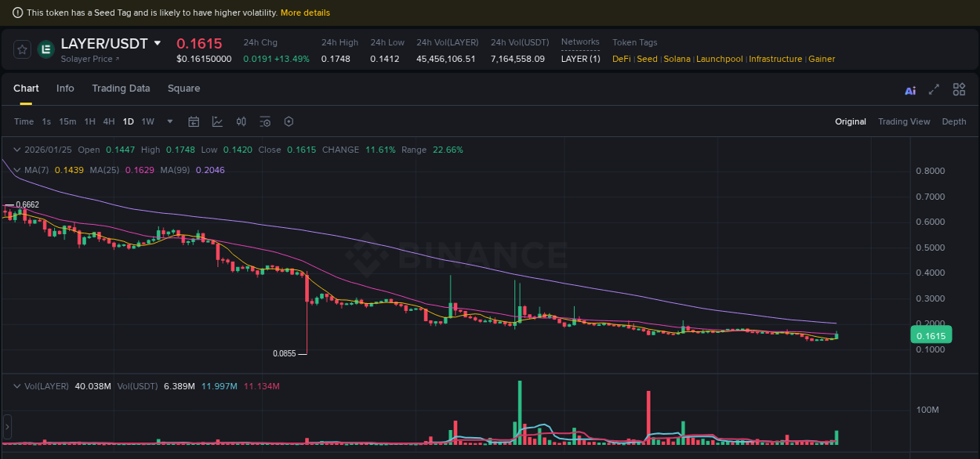This screenshot has width=980, height=459.
Task: Collapse the OHLC info row chevron
Action: (16, 150)
